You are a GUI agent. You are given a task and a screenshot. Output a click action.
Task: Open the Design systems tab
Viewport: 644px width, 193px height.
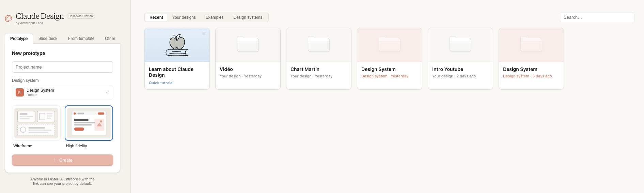point(248,17)
